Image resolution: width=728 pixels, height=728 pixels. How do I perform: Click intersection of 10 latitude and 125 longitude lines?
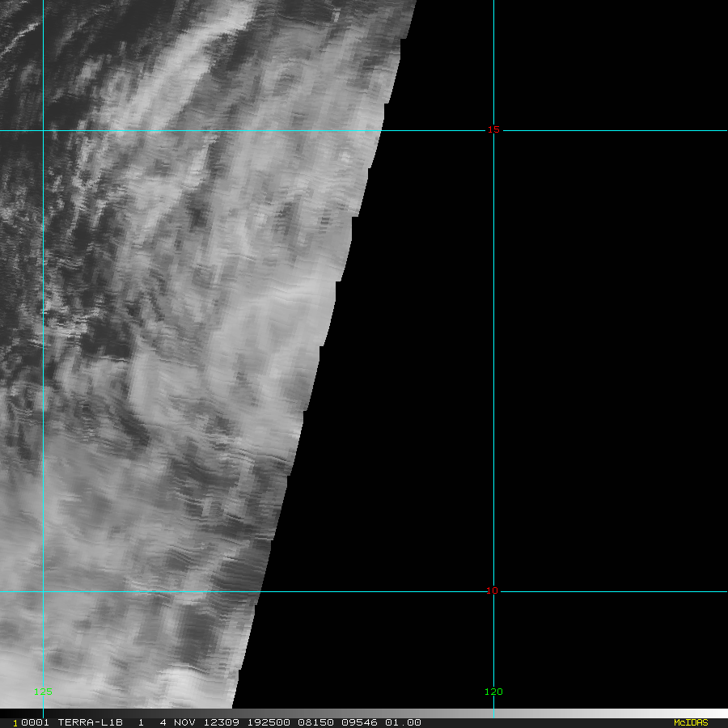click(x=43, y=591)
